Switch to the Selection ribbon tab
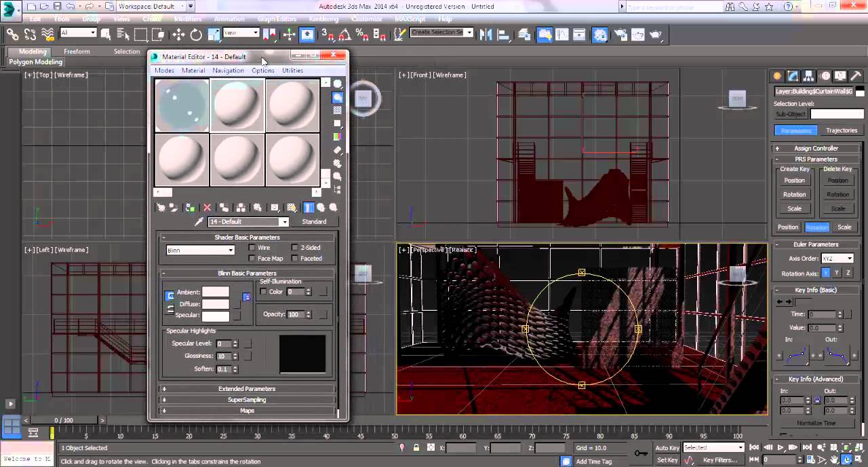This screenshot has width=868, height=467. coord(127,52)
